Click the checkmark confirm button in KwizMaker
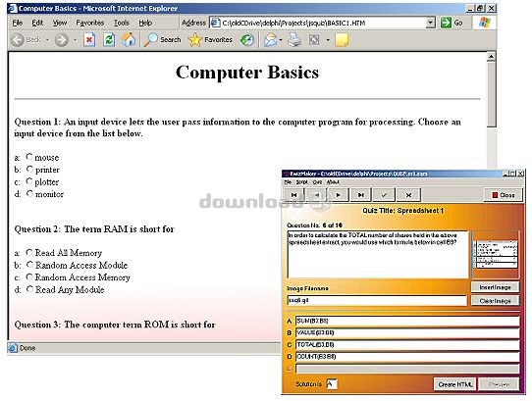Image resolution: width=532 pixels, height=401 pixels. pos(384,195)
